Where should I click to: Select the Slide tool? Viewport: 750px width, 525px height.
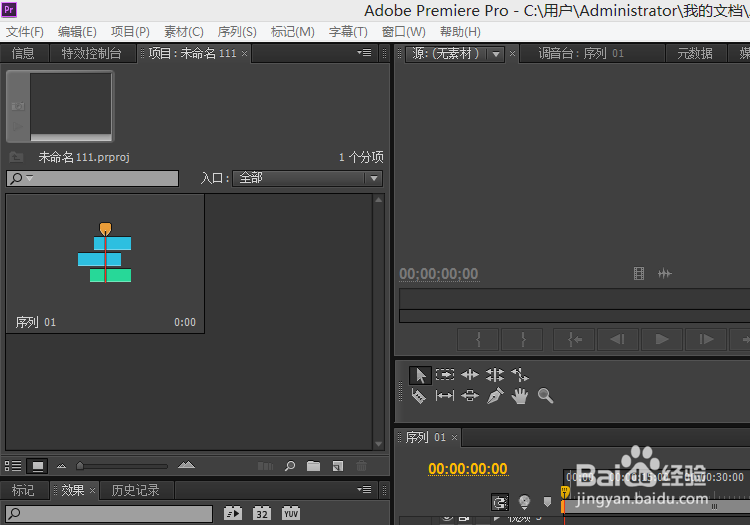pyautogui.click(x=470, y=396)
